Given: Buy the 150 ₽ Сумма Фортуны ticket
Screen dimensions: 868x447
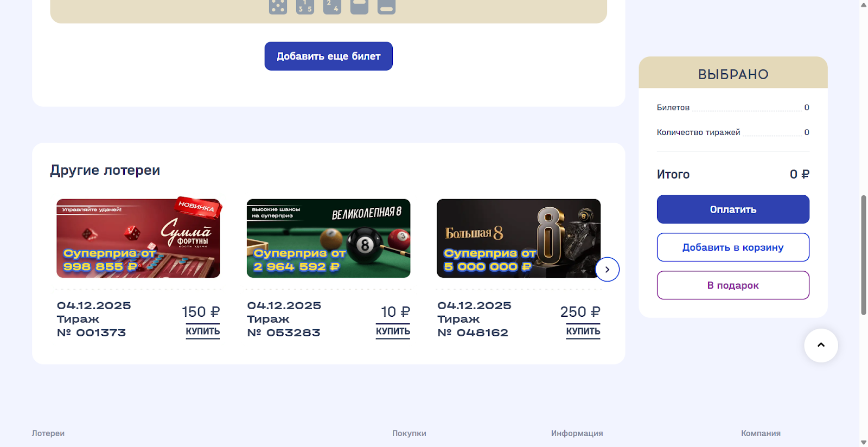Looking at the screenshot, I should pos(202,331).
